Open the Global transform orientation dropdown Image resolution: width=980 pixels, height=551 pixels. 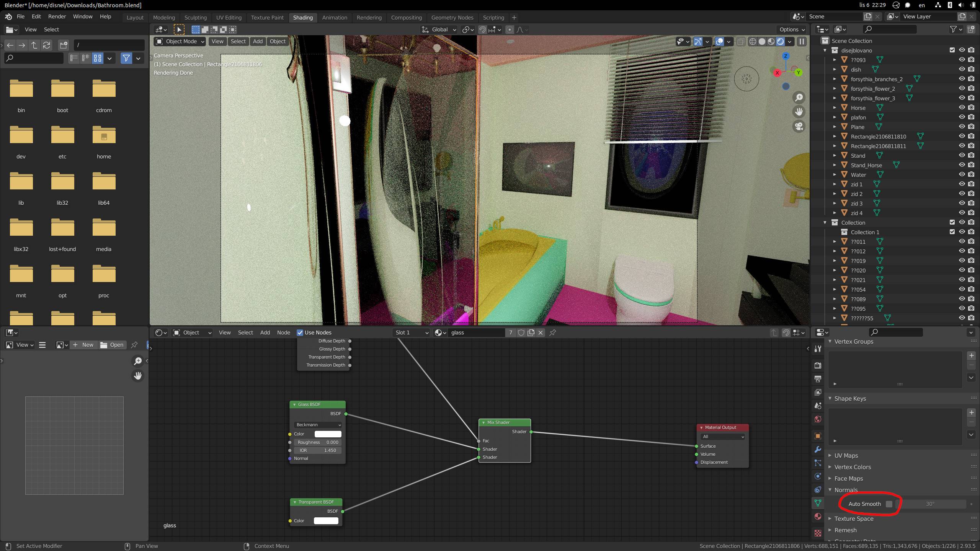click(x=439, y=29)
